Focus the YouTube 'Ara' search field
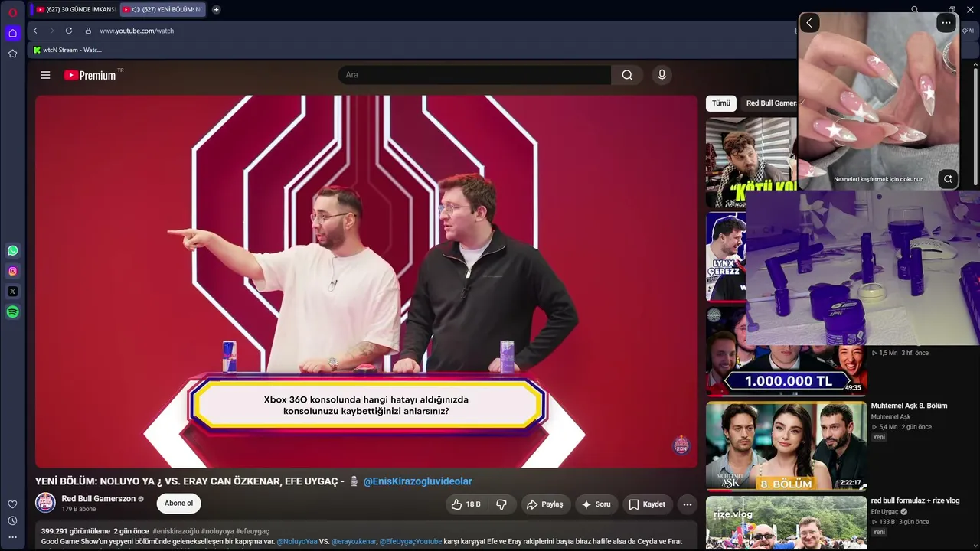The width and height of the screenshot is (980, 551). [x=475, y=75]
